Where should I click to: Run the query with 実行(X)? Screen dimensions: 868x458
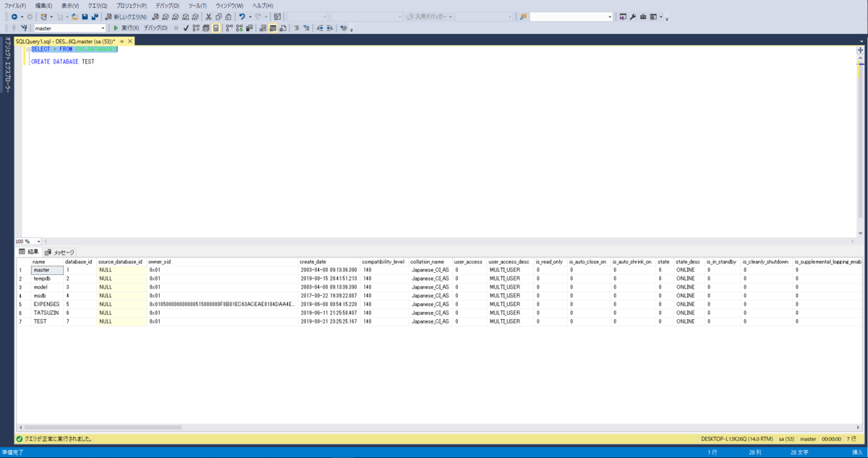[126, 28]
